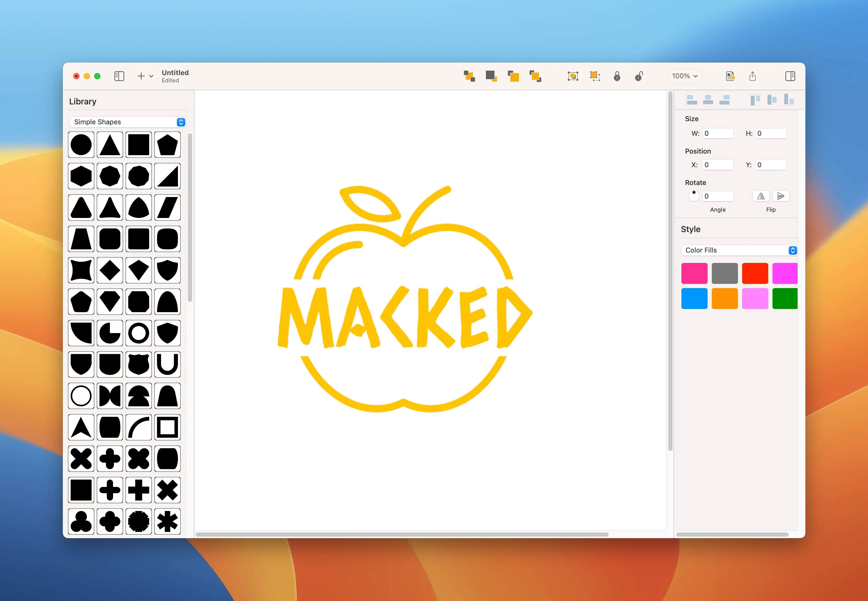Select the plus cross shape with rounded ends
The width and height of the screenshot is (868, 601).
(x=110, y=490)
